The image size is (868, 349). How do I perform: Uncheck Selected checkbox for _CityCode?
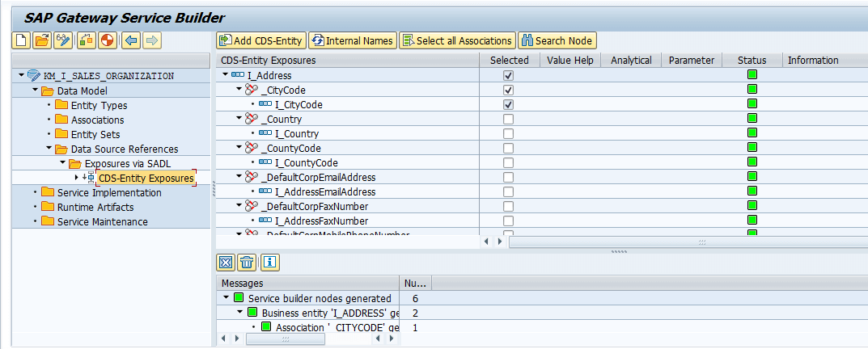tap(508, 90)
